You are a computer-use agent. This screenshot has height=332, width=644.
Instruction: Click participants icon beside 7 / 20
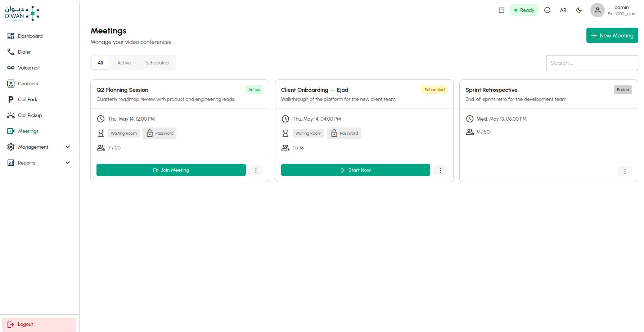click(x=101, y=148)
